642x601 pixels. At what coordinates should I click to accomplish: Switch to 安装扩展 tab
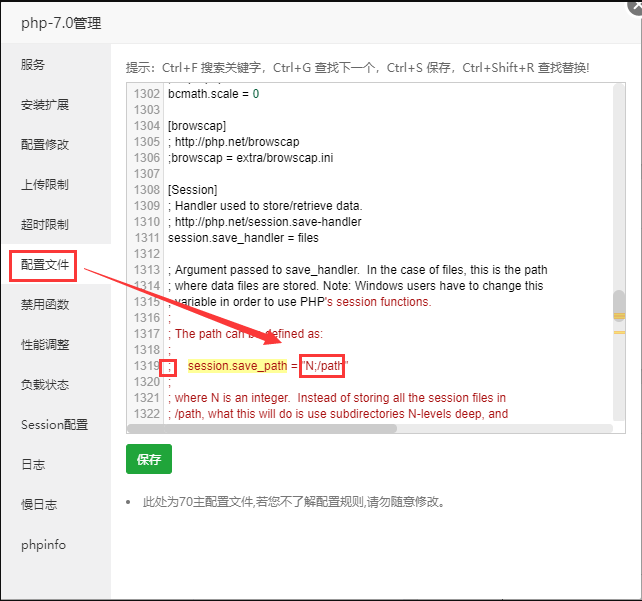(x=45, y=105)
